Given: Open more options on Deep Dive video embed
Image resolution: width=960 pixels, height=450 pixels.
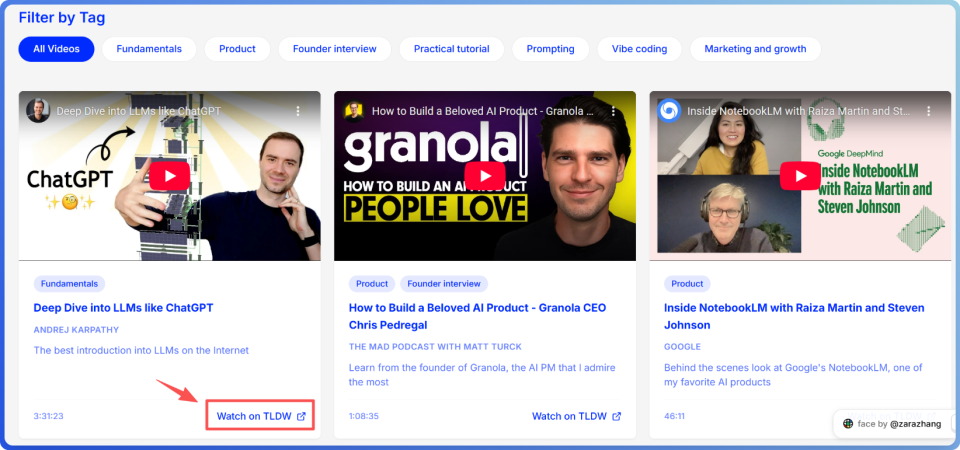Looking at the screenshot, I should [x=298, y=111].
